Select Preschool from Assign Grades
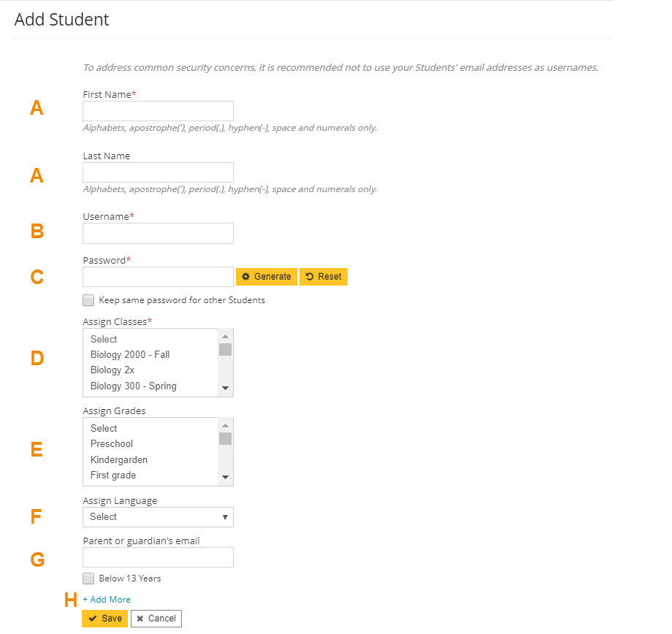The height and width of the screenshot is (634, 672). pyautogui.click(x=111, y=443)
